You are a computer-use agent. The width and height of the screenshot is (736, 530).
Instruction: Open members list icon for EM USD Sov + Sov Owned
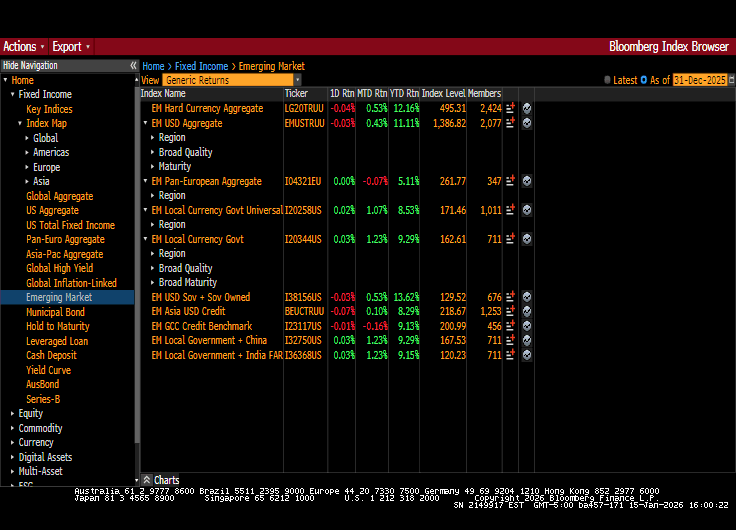[x=510, y=297]
